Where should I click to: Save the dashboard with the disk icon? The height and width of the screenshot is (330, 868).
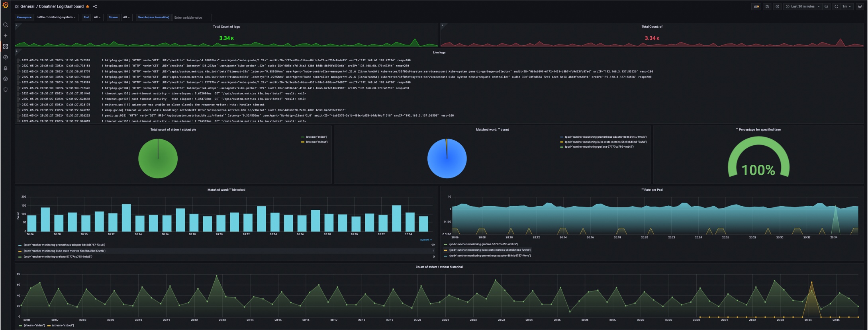[767, 6]
